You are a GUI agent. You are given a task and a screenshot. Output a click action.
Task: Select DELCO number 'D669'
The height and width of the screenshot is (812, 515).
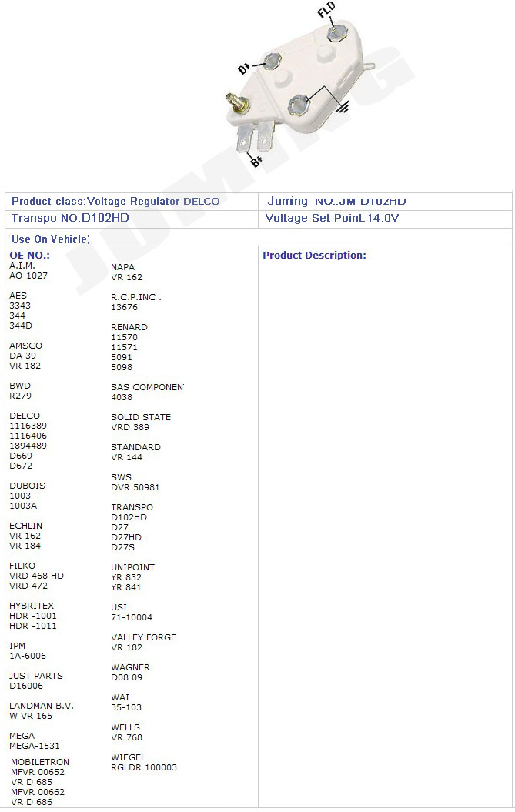(21, 456)
